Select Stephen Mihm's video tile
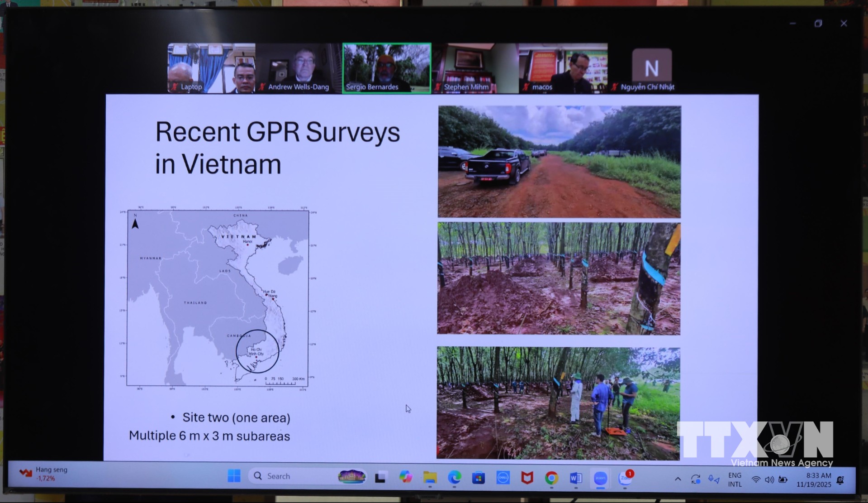Image resolution: width=868 pixels, height=503 pixels. (x=475, y=68)
